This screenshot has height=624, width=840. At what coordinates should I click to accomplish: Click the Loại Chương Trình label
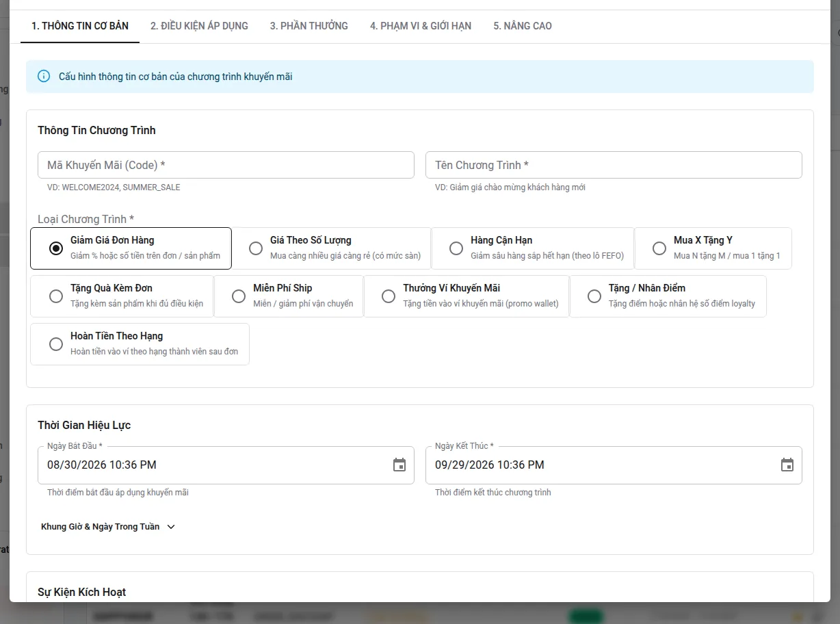(x=86, y=220)
